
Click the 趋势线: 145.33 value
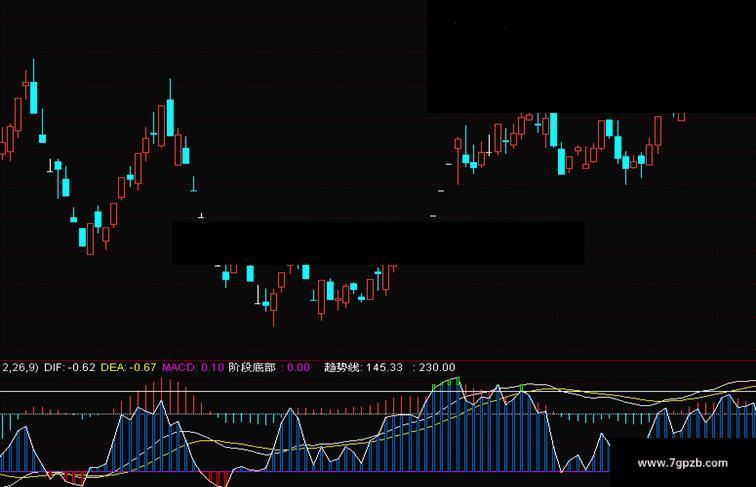tap(364, 367)
